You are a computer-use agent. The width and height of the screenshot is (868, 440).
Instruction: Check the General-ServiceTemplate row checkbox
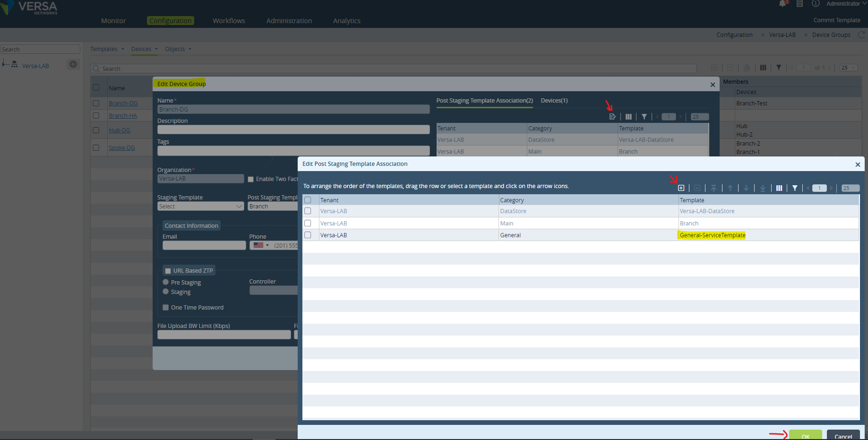click(x=308, y=235)
